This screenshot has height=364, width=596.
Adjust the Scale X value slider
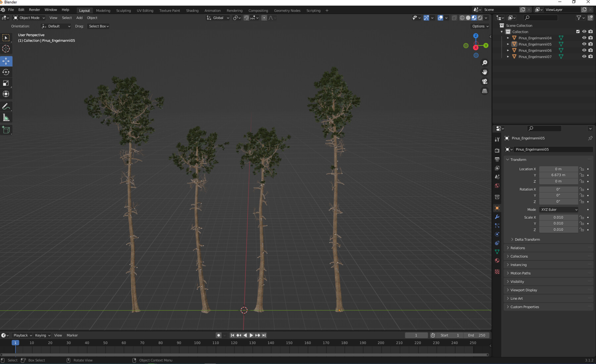559,217
